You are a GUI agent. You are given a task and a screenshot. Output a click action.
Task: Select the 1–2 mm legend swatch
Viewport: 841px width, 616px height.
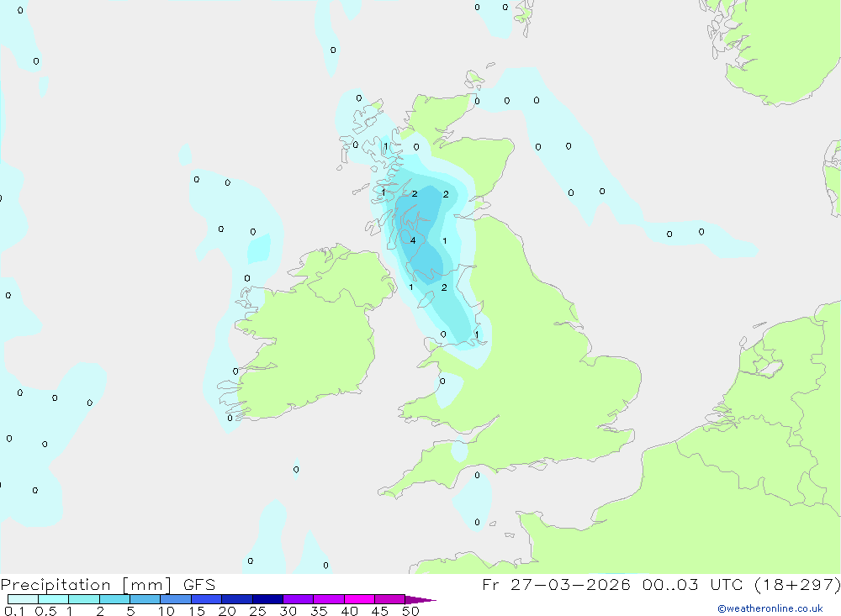(x=83, y=599)
